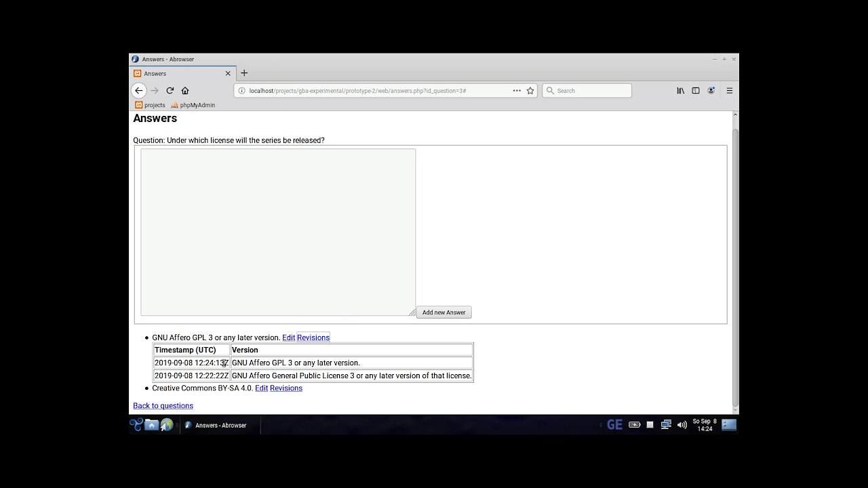Screen dimensions: 868x488
Task: Click the text area resize grip
Action: pos(412,312)
